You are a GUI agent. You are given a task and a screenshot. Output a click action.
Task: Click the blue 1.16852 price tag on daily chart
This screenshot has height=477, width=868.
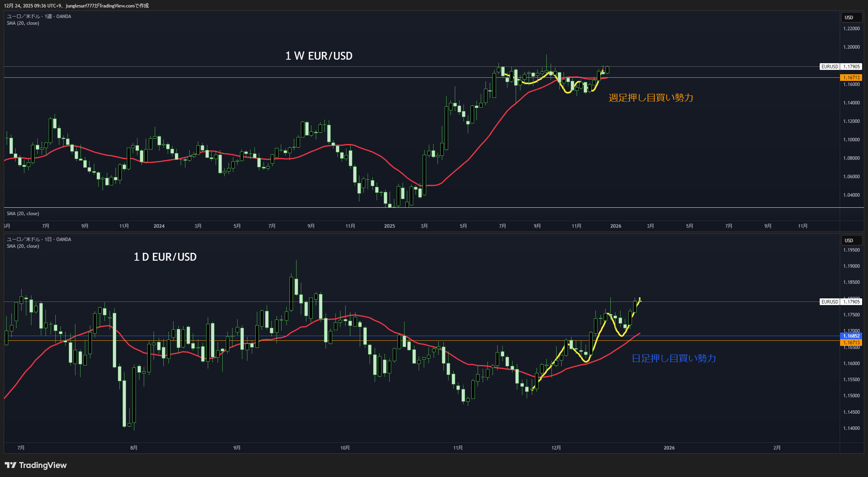point(851,336)
